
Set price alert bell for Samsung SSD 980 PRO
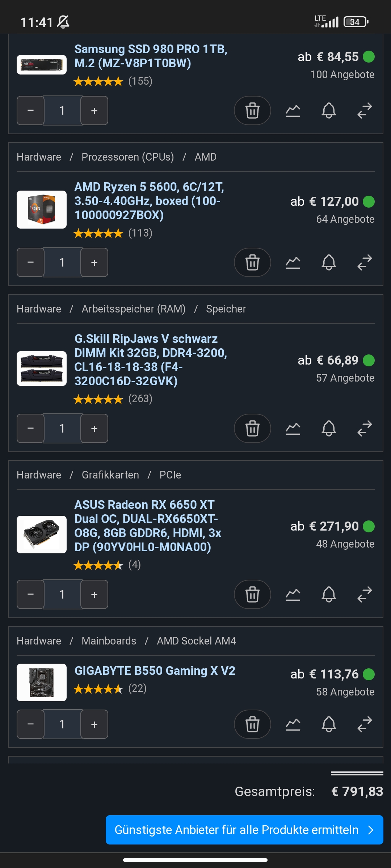click(329, 110)
